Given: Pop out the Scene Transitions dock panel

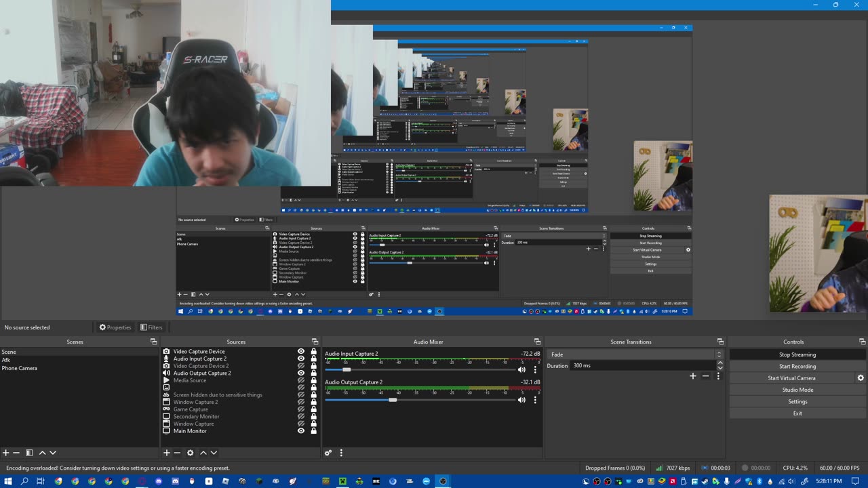Looking at the screenshot, I should [720, 342].
